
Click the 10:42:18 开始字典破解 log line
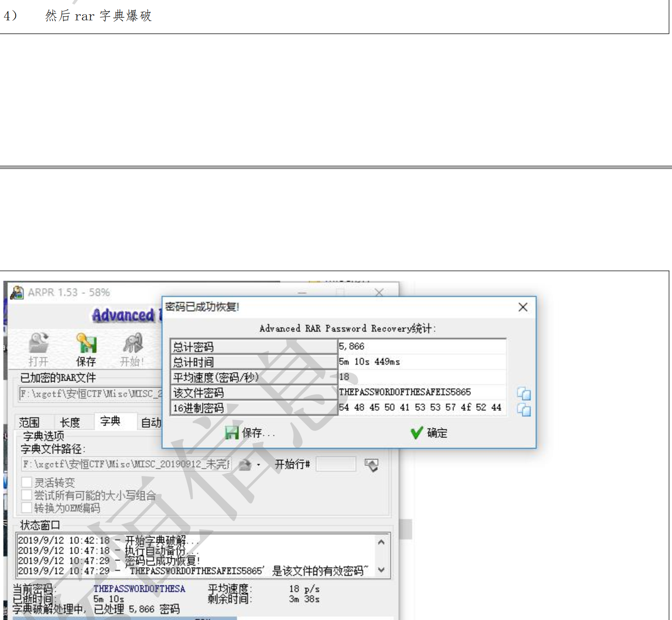[x=108, y=540]
